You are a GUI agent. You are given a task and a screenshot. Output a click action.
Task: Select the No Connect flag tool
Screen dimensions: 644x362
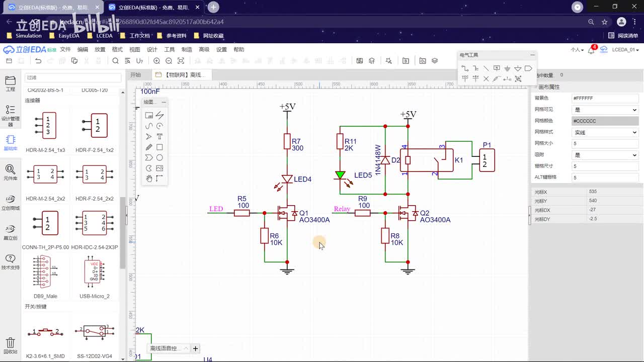[x=486, y=79]
